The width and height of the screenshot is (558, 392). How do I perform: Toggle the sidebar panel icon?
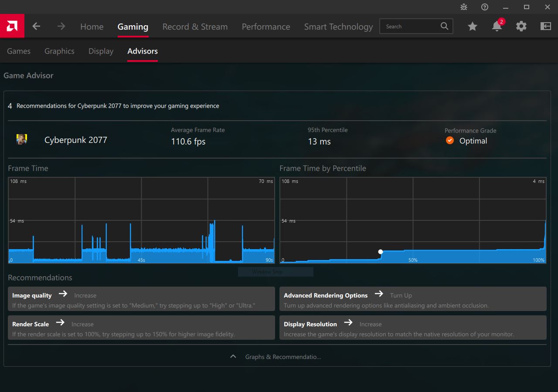click(x=546, y=26)
